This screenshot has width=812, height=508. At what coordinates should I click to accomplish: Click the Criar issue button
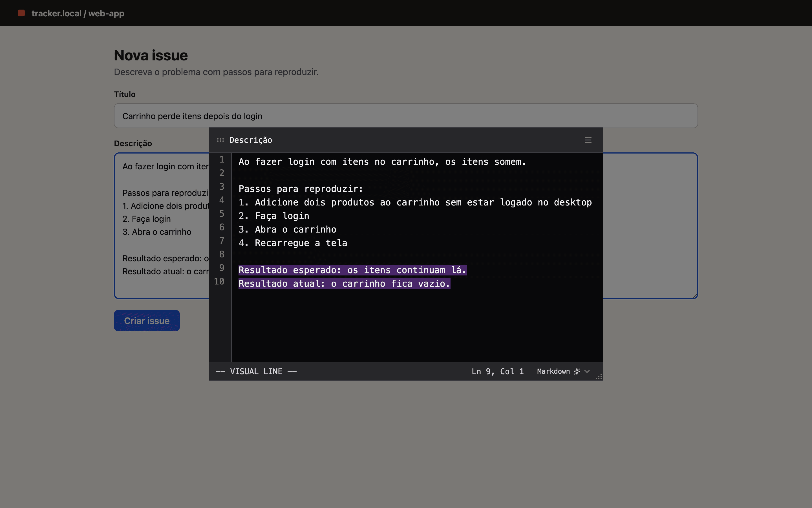(x=147, y=321)
